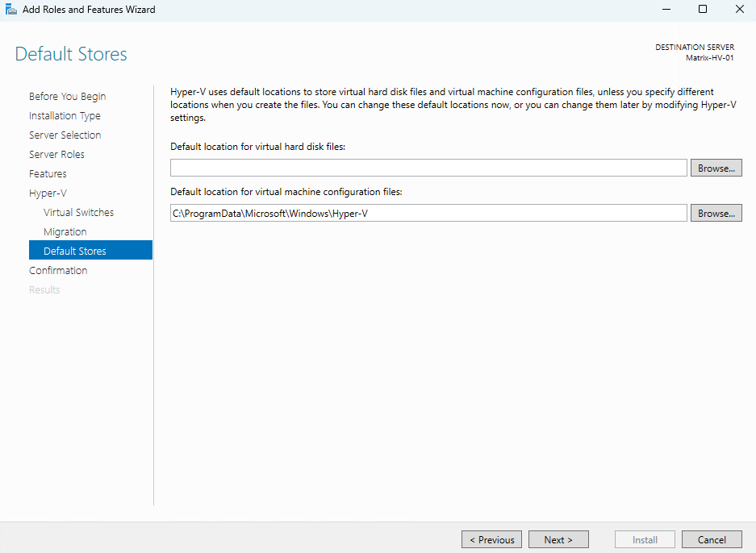Select Server Selection in sidebar
This screenshot has width=756, height=553.
point(65,135)
